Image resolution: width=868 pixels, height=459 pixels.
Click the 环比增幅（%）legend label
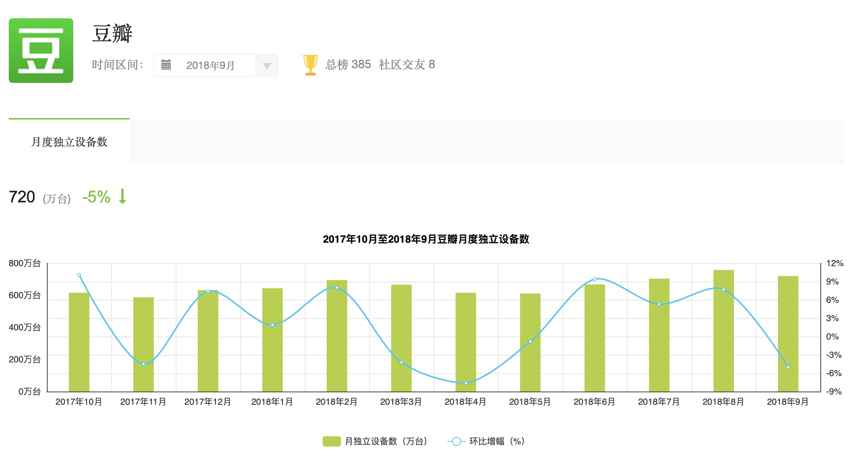[x=497, y=441]
